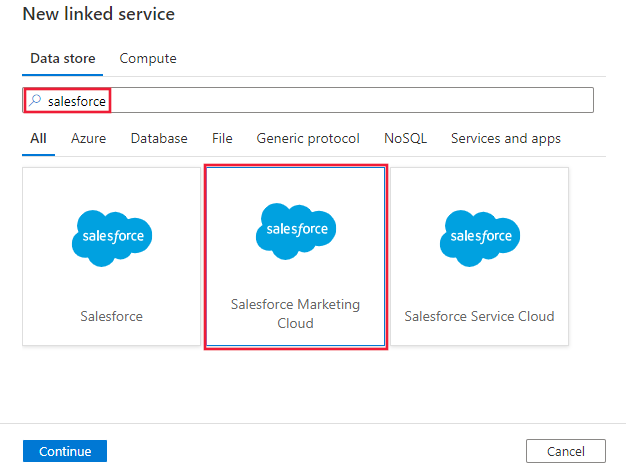Pick the Salesforce Service Cloud label
626x474 pixels.
[x=479, y=316]
